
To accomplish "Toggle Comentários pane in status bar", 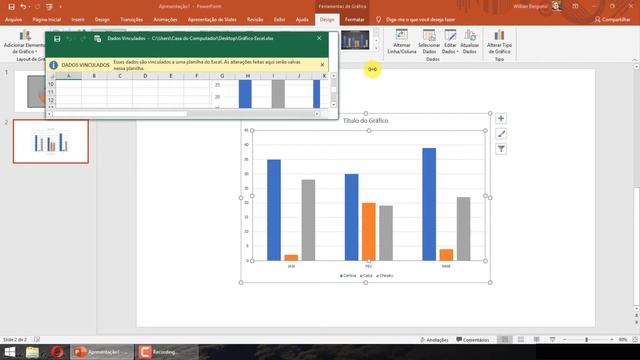I will [x=473, y=340].
